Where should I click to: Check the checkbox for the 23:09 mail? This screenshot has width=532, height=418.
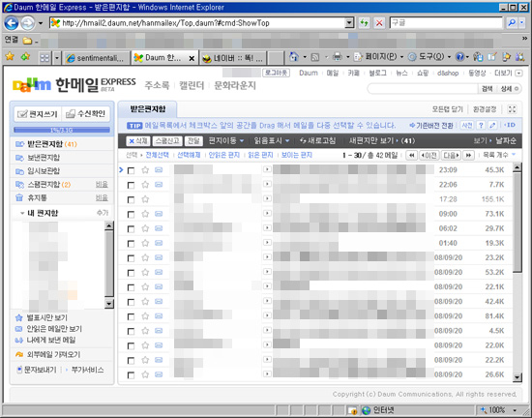click(131, 170)
